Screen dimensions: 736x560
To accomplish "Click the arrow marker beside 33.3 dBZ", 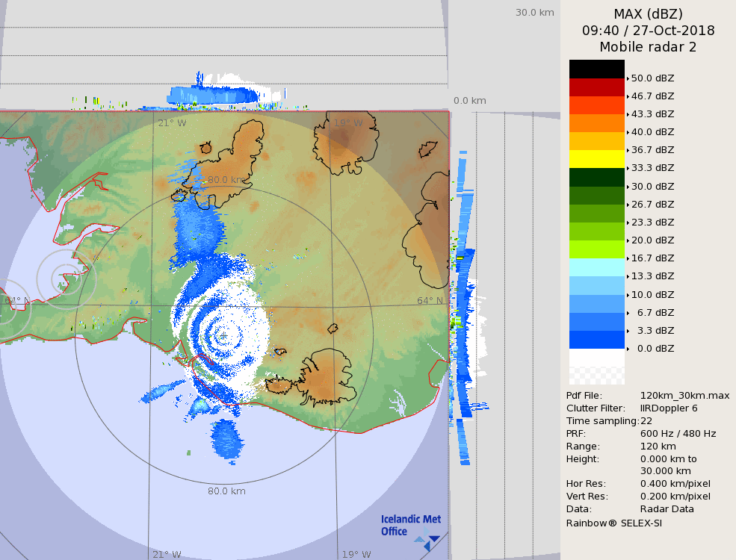I will click(x=628, y=168).
